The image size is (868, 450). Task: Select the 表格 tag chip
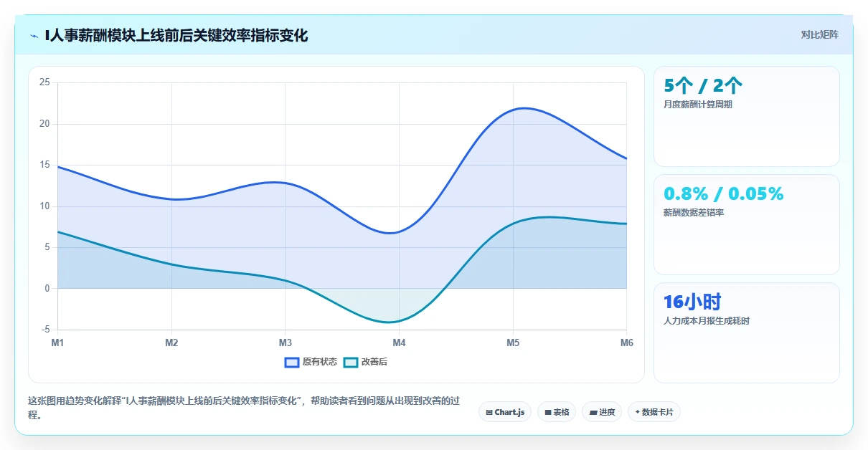[557, 412]
